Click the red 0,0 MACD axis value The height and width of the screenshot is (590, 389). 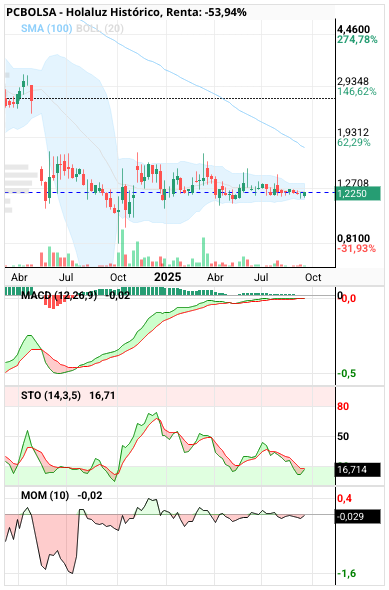coord(348,299)
